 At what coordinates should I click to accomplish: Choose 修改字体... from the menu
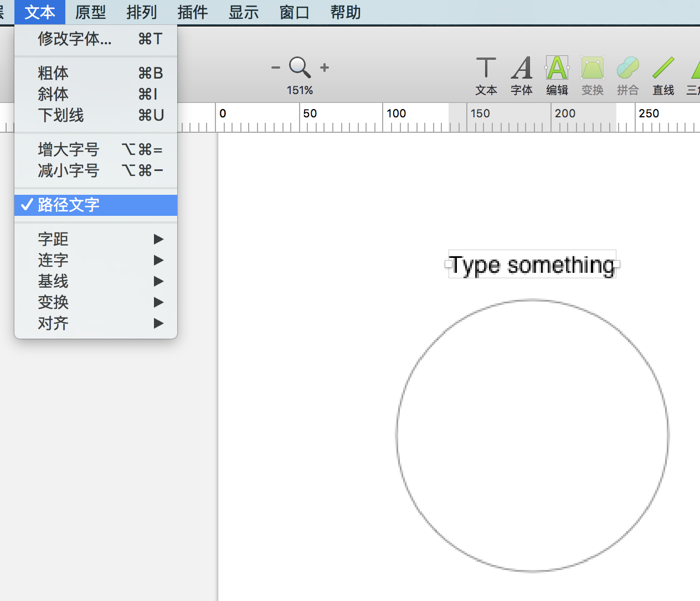pyautogui.click(x=74, y=39)
